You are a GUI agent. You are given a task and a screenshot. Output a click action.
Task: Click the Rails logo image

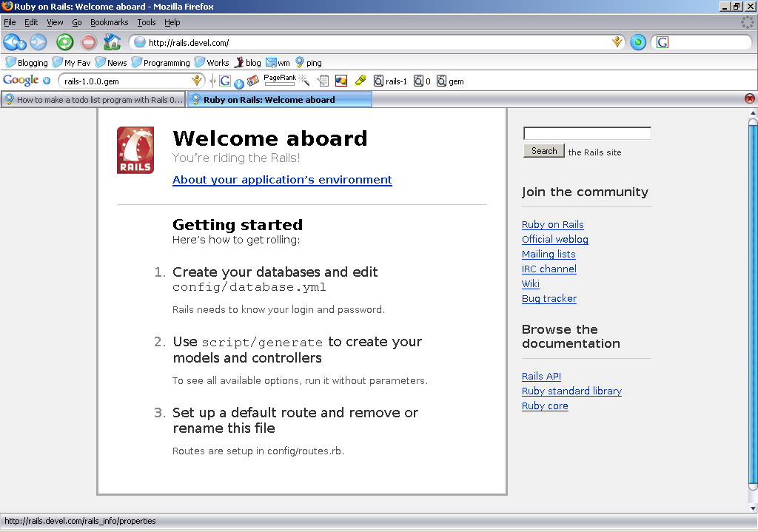click(135, 150)
